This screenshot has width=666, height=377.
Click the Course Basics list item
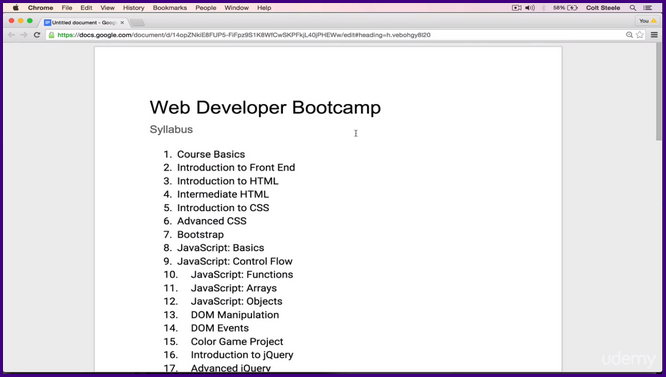(211, 154)
